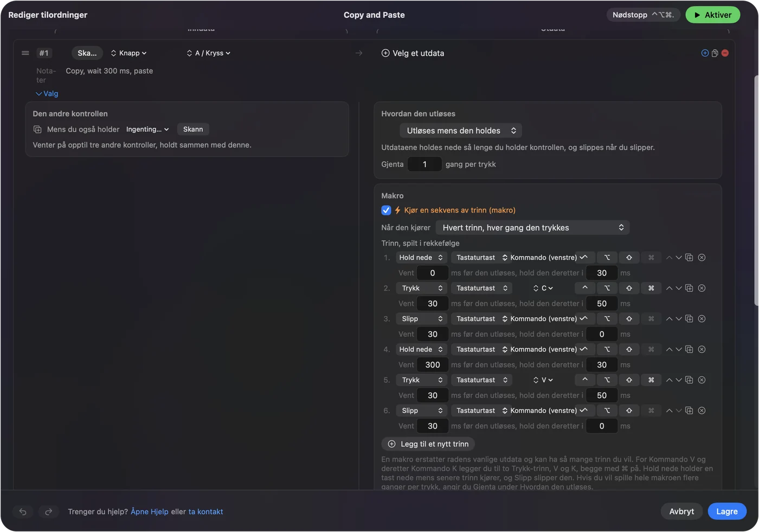Click the Aktiver button
759x532 pixels.
(712, 15)
